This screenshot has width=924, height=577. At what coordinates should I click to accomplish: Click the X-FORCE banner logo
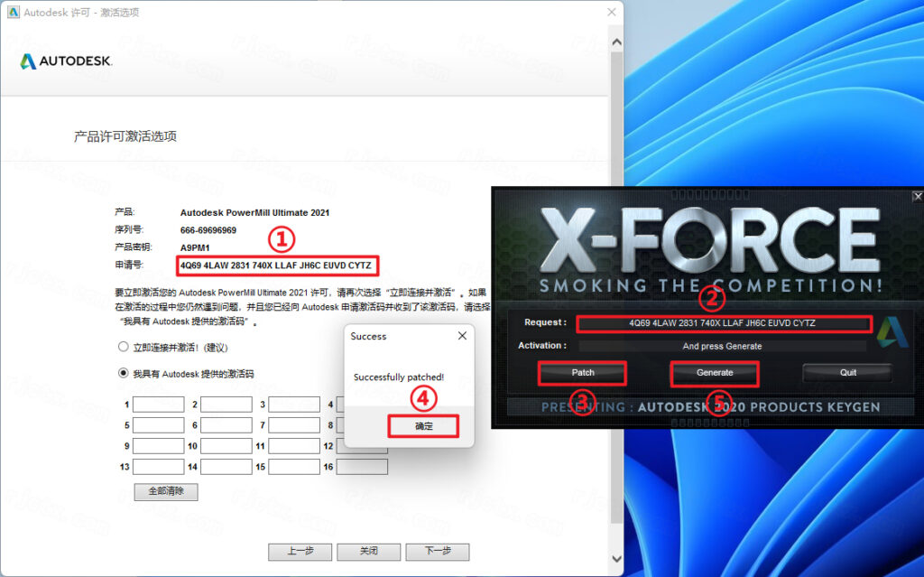coord(710,241)
